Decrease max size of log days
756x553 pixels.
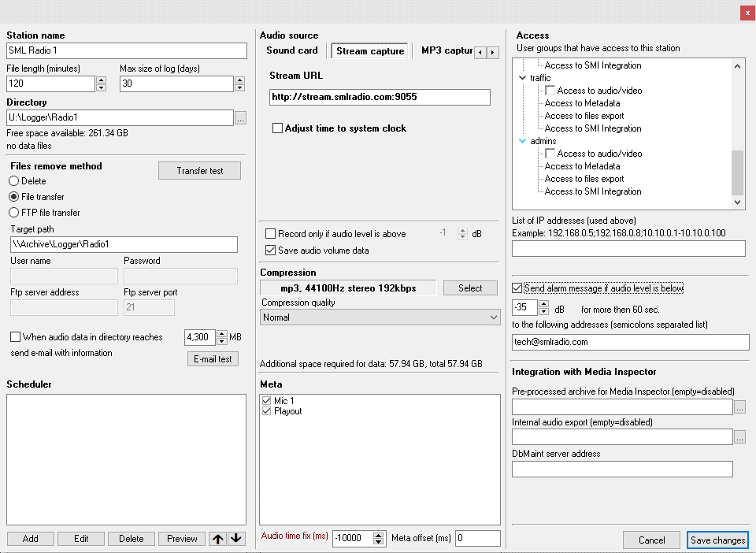click(x=239, y=87)
